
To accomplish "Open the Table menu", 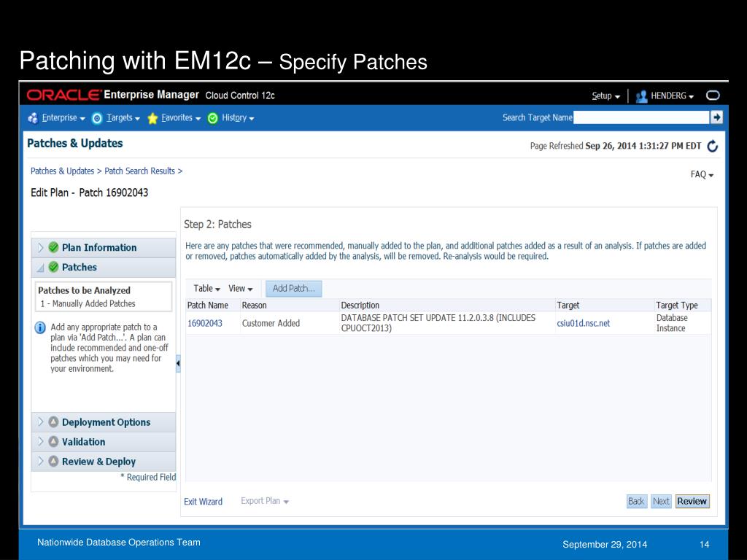I will [x=206, y=288].
